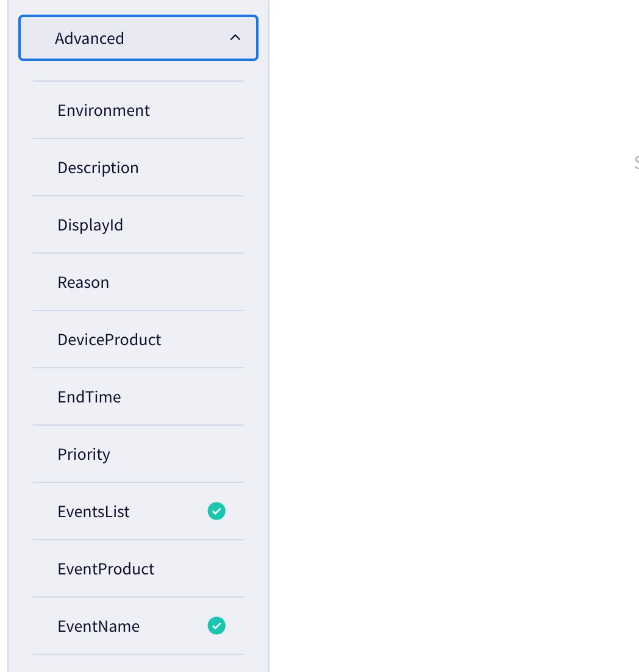Open the DeviceProduct entry
The width and height of the screenshot is (639, 672).
coord(138,340)
